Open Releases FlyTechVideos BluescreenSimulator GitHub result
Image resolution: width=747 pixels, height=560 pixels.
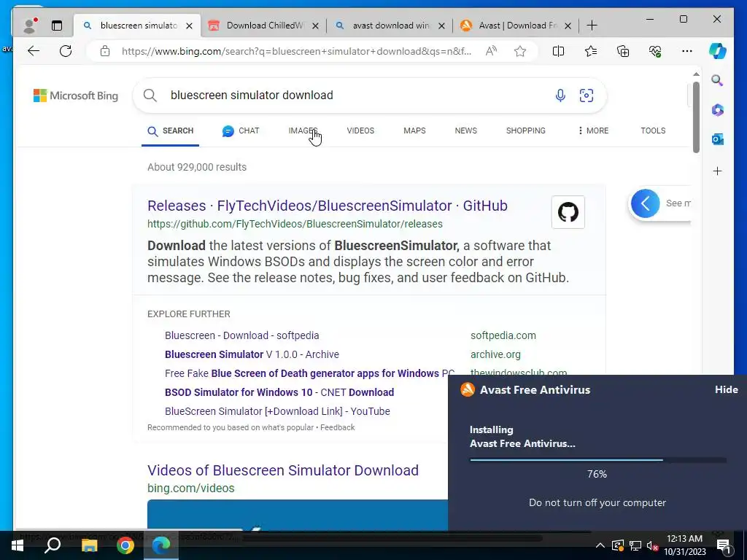(328, 206)
